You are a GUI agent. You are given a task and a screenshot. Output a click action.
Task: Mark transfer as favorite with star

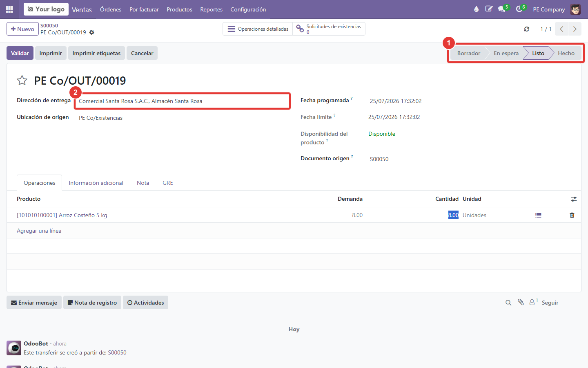[x=22, y=80]
